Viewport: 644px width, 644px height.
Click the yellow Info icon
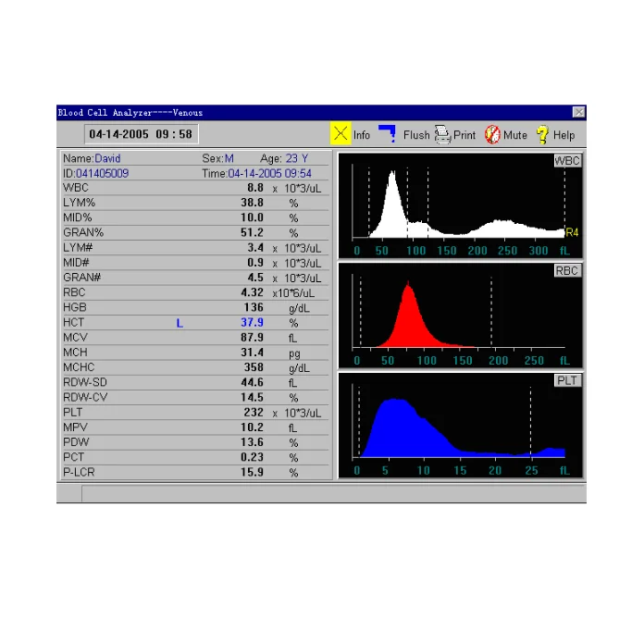(341, 133)
